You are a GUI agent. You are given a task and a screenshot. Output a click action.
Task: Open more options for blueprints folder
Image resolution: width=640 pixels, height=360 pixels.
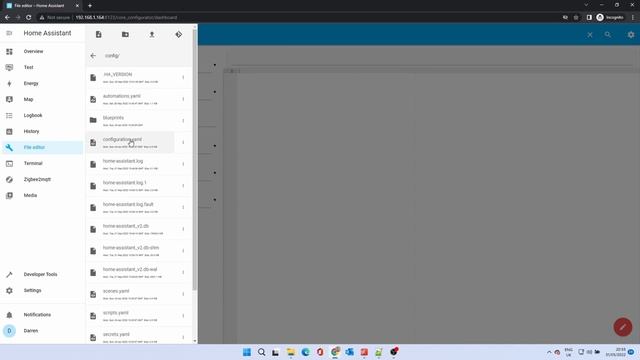click(183, 121)
